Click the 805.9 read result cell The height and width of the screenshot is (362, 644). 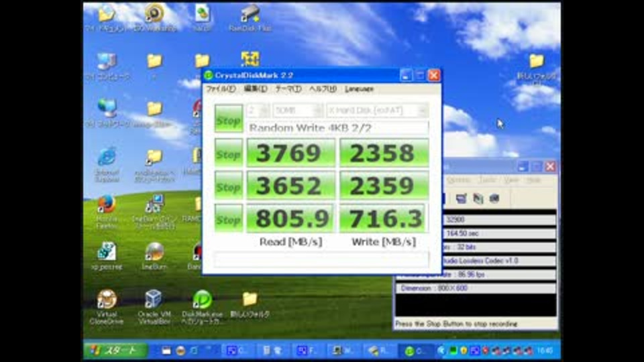pos(290,219)
